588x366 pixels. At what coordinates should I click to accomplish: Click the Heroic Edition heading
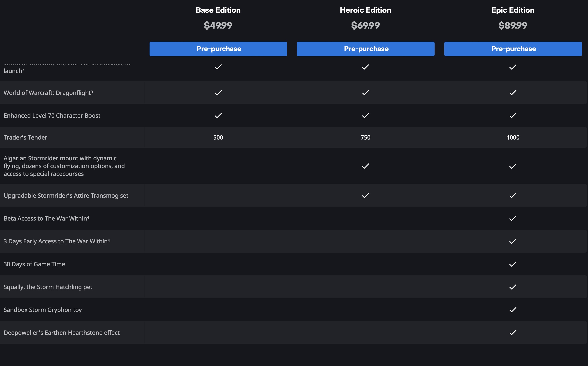pyautogui.click(x=366, y=10)
